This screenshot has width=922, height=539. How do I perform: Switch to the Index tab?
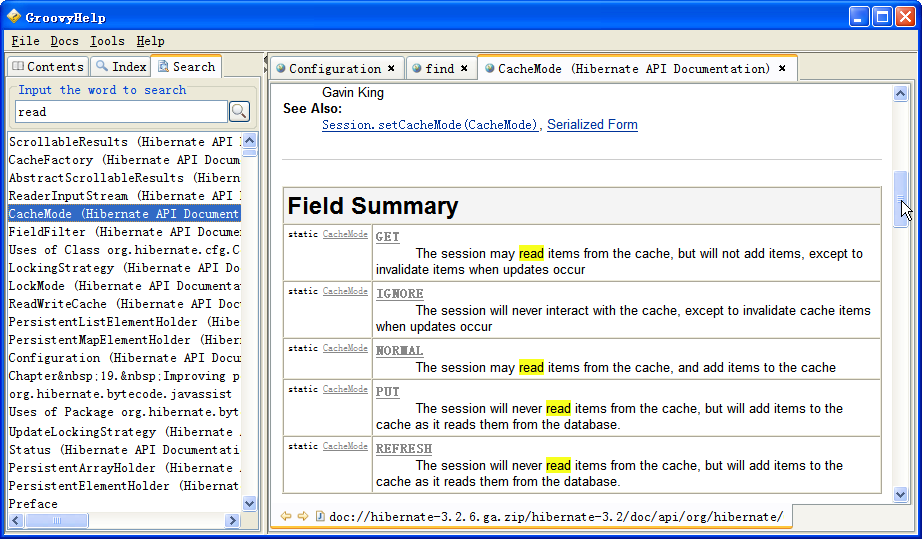(121, 66)
